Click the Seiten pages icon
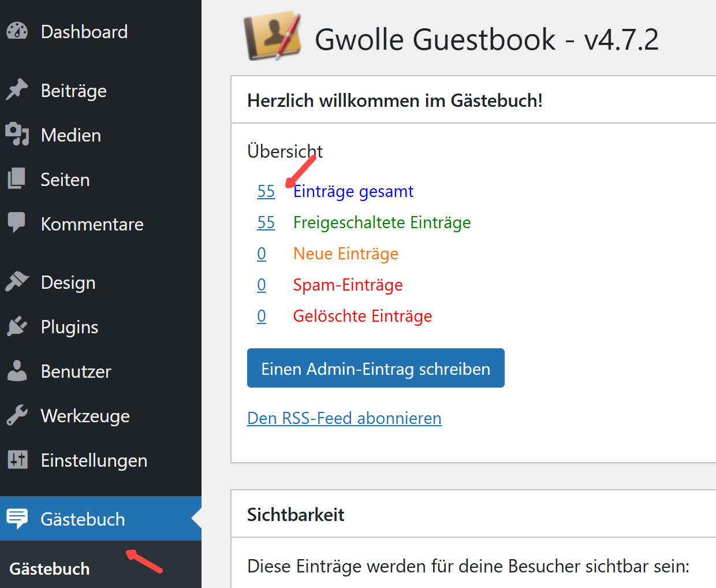Screen dimensions: 716x588 pos(17,179)
